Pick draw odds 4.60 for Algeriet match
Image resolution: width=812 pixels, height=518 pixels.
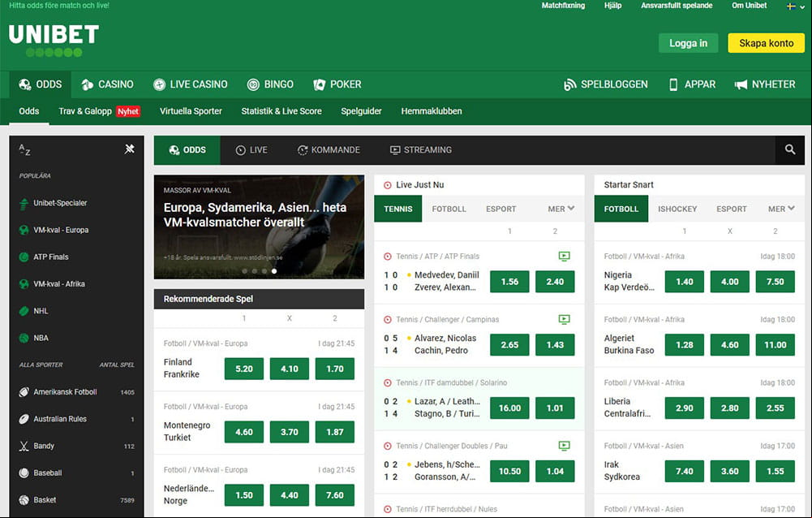pos(729,345)
